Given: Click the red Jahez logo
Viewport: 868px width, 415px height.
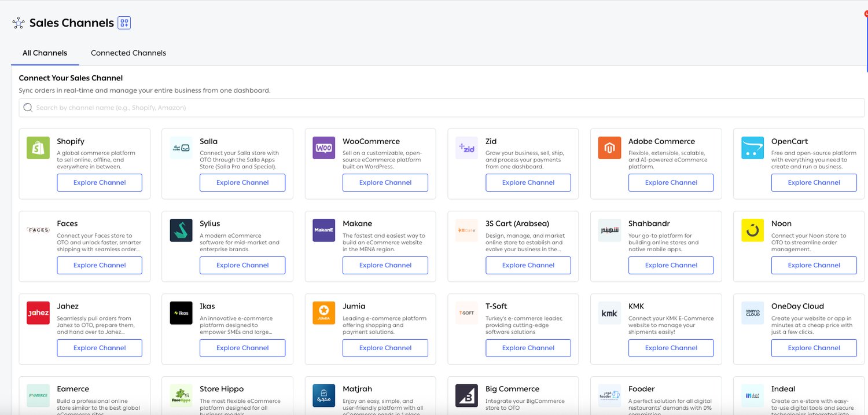Looking at the screenshot, I should (x=38, y=313).
